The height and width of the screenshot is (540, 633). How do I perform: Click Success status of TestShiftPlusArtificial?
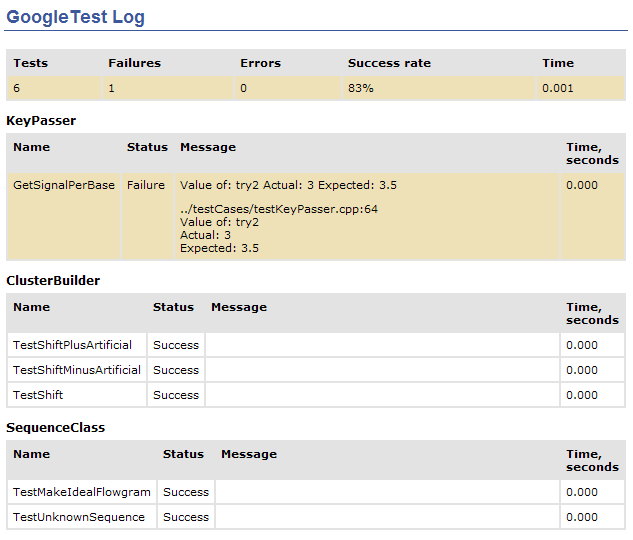tap(176, 345)
